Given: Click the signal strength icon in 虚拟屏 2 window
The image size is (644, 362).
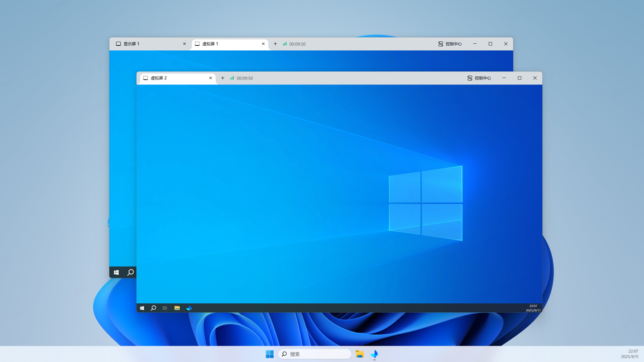Looking at the screenshot, I should pyautogui.click(x=232, y=78).
